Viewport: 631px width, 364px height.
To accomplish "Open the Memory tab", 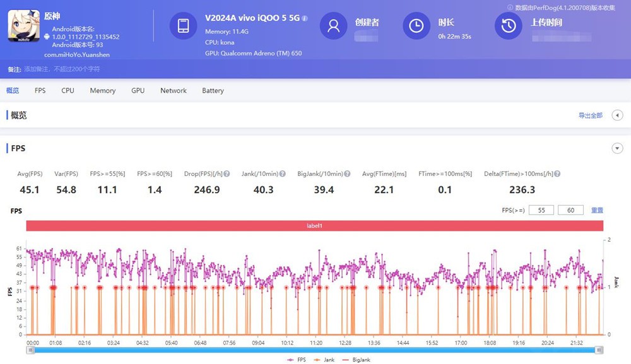I will [x=103, y=90].
